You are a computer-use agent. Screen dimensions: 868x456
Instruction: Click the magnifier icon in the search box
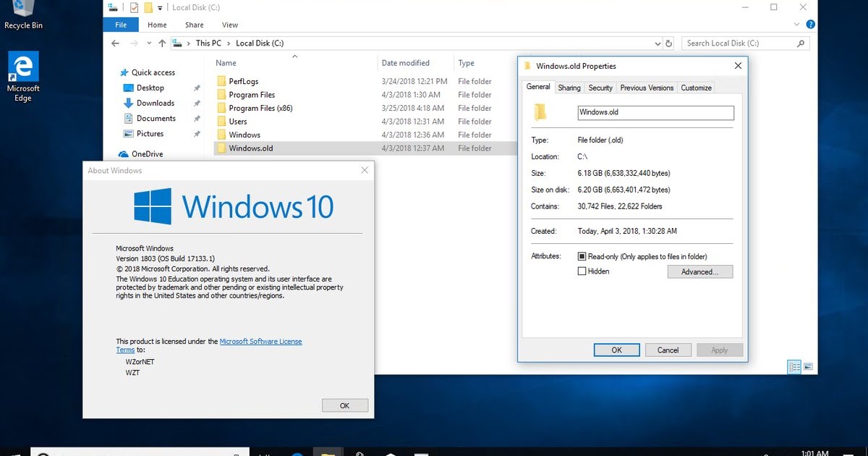click(801, 43)
